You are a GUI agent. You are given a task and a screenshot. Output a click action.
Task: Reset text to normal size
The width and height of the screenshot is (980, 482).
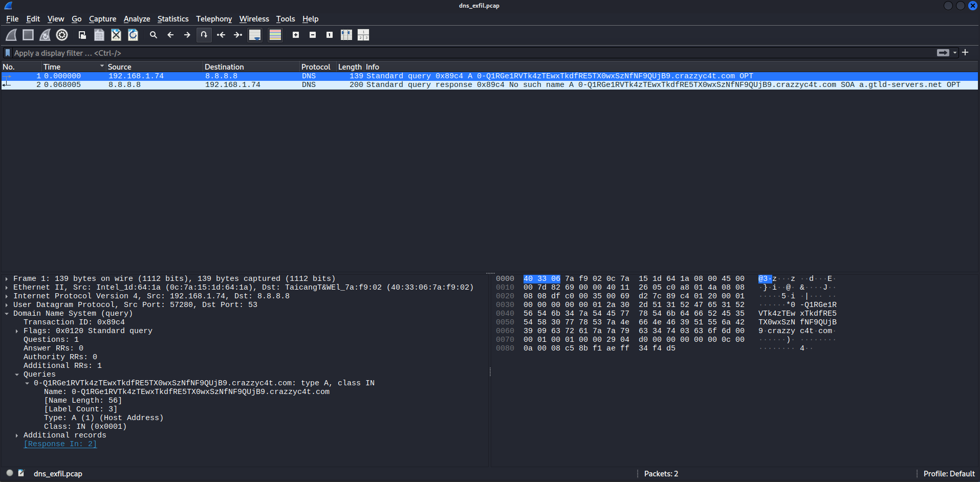click(330, 35)
